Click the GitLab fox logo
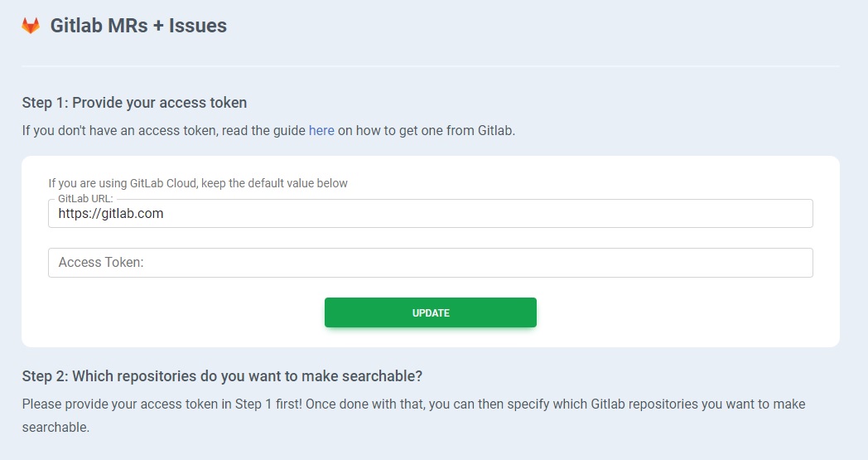 click(31, 26)
